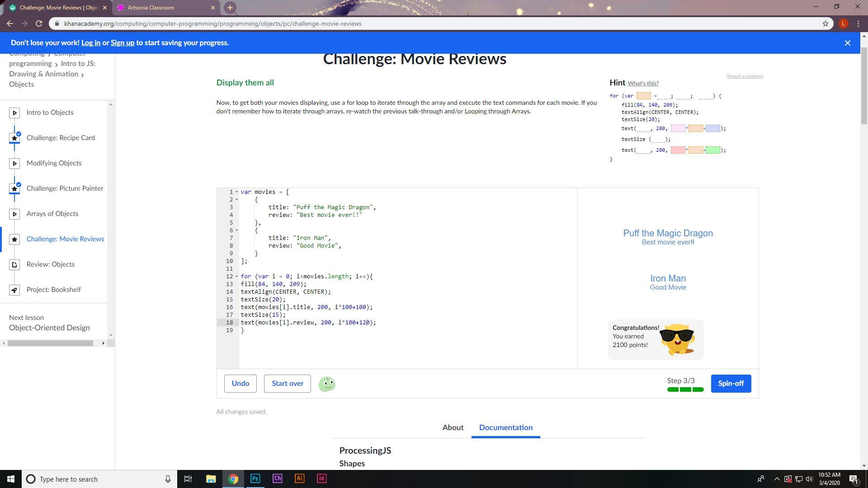Click the Start over button
This screenshot has height=488, width=868.
click(x=287, y=384)
